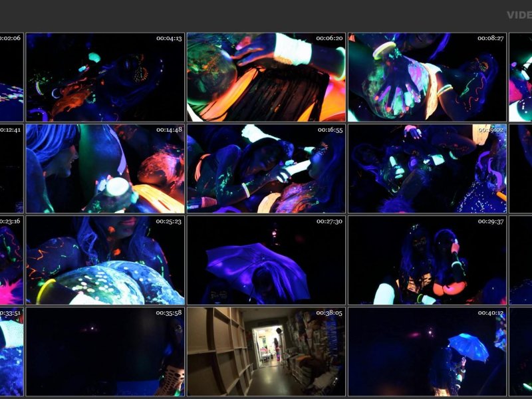Click the thumbnail marked 00:16:55
The image size is (532, 399).
(266, 168)
